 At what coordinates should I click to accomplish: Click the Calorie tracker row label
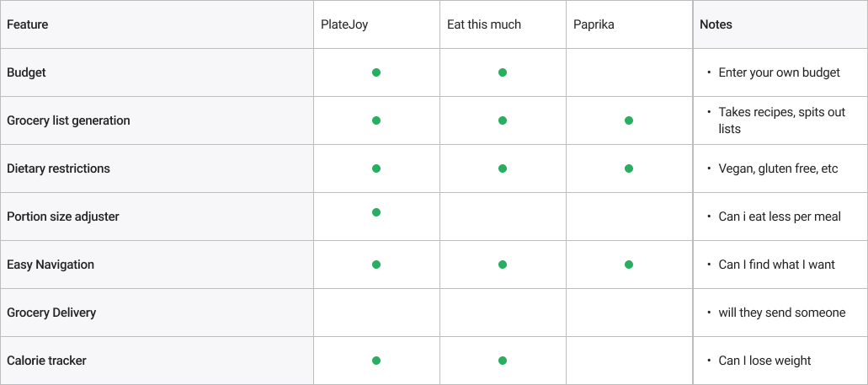tap(46, 361)
